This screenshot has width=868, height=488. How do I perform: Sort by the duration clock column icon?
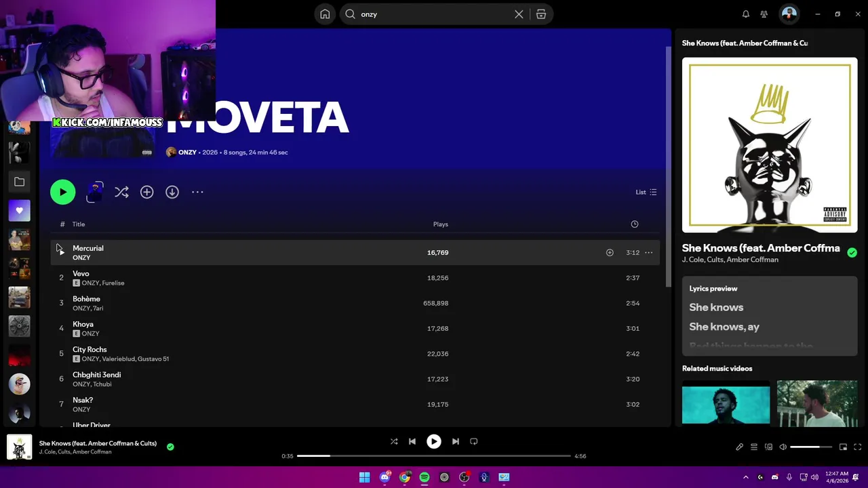(634, 224)
